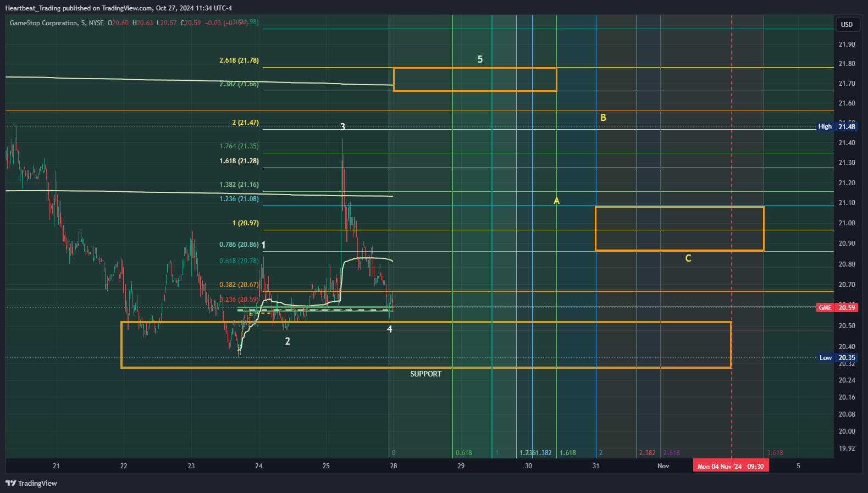Click date 21 on the time axis
This screenshot has height=493, width=868.
56,466
